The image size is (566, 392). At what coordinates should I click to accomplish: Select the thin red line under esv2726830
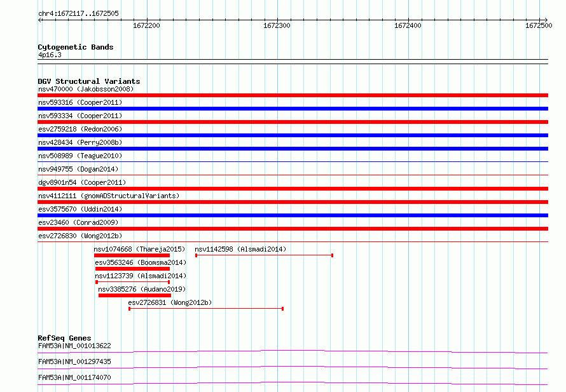[293, 241]
